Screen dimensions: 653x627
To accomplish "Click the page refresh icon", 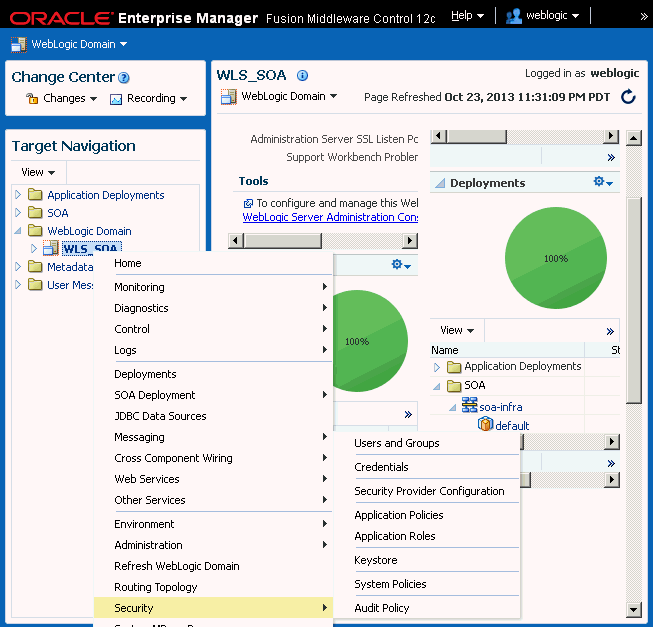I will click(628, 97).
